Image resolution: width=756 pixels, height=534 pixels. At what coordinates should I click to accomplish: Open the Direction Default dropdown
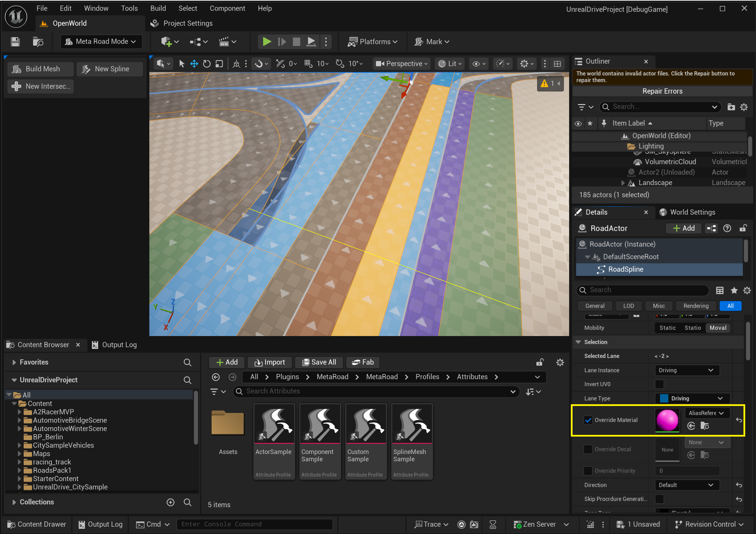click(687, 485)
